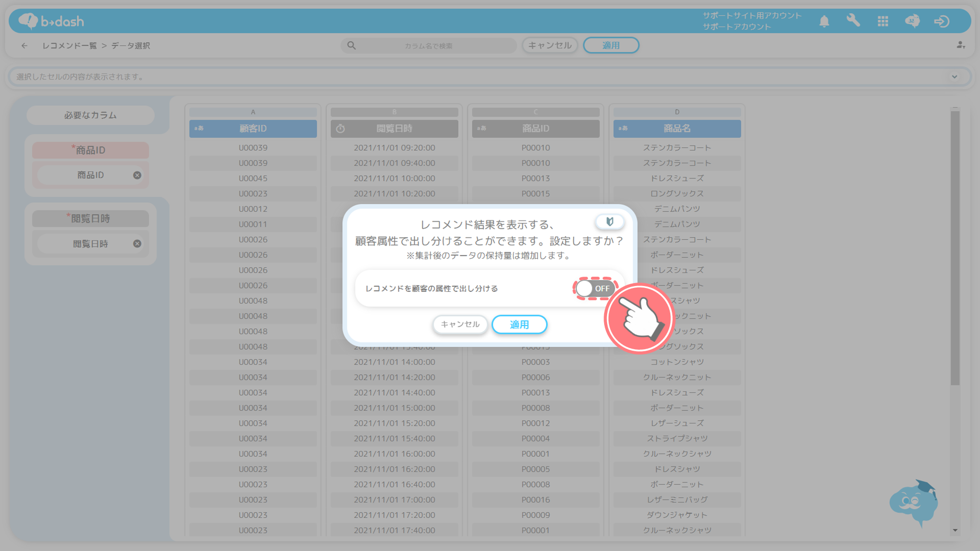Open the support chat mascot icon in header

[912, 21]
